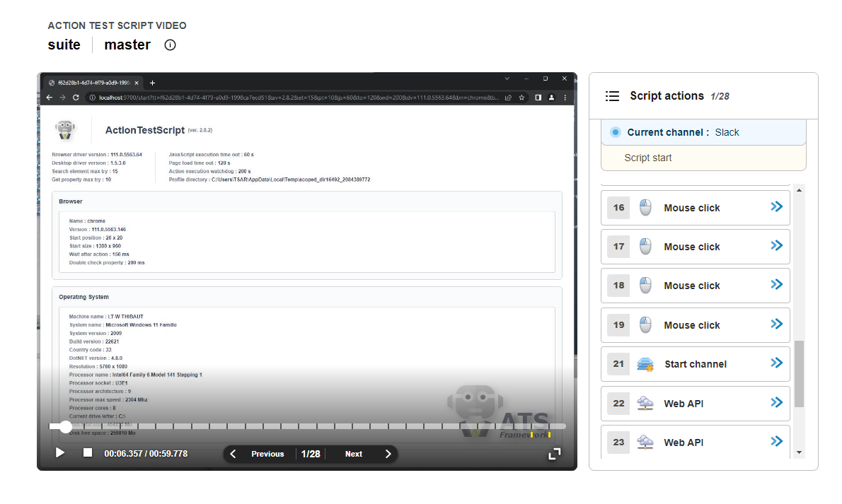Click the mouse icon on action 19
Screen dimensions: 842x504
(645, 324)
